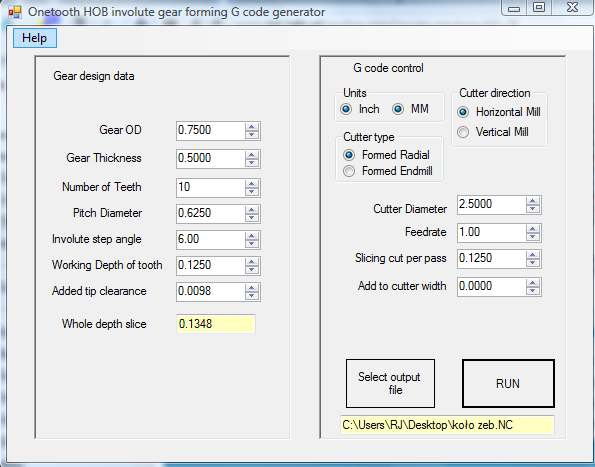Click the Gear Thickness value field
This screenshot has height=467, width=595.
click(x=210, y=159)
